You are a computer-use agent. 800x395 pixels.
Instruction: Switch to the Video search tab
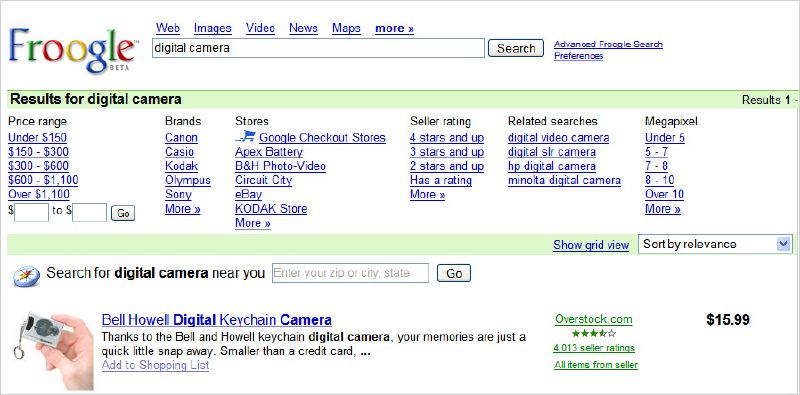260,28
